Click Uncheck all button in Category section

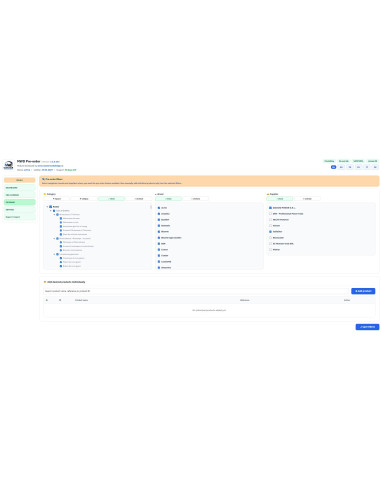click(139, 199)
